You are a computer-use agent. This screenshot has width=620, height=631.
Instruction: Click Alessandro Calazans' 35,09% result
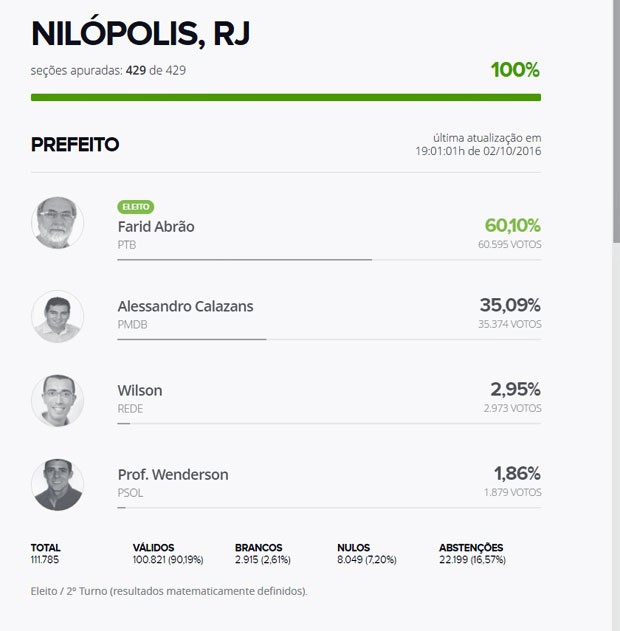[x=510, y=305]
